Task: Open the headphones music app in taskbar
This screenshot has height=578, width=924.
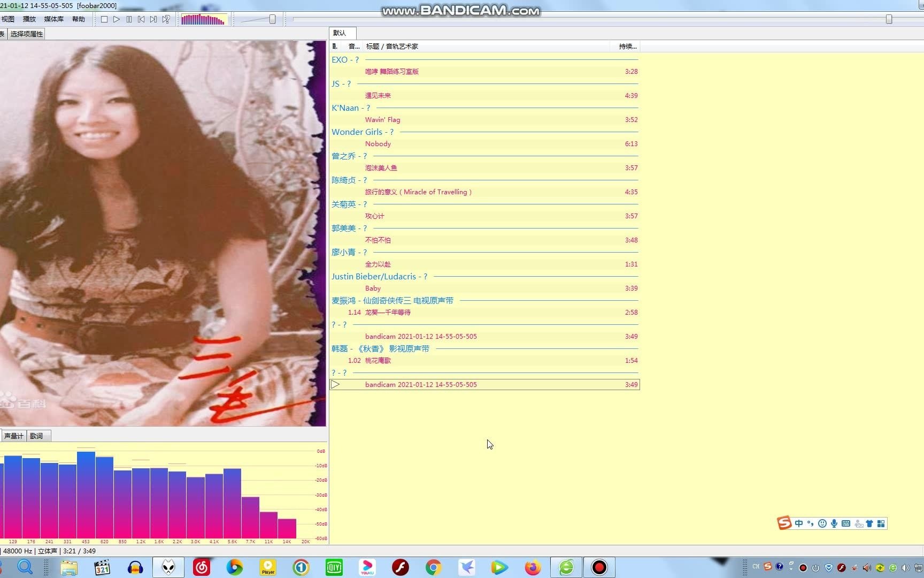Action: [x=135, y=567]
